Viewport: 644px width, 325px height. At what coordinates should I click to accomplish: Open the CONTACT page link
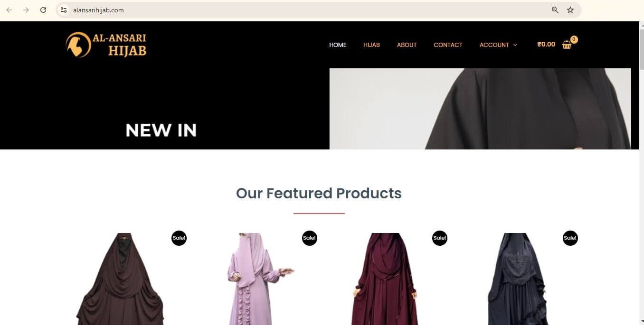pos(448,45)
